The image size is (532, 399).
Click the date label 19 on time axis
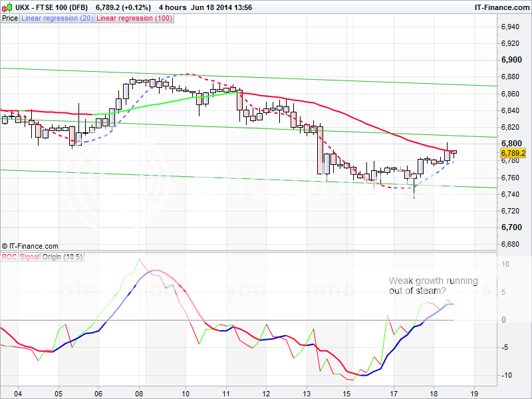point(474,394)
